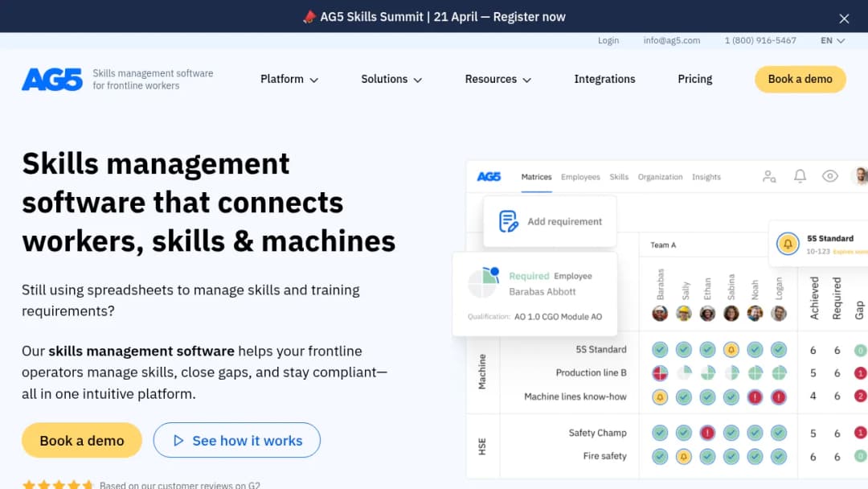Call the 1 (800) 916-5467 number link

(760, 40)
